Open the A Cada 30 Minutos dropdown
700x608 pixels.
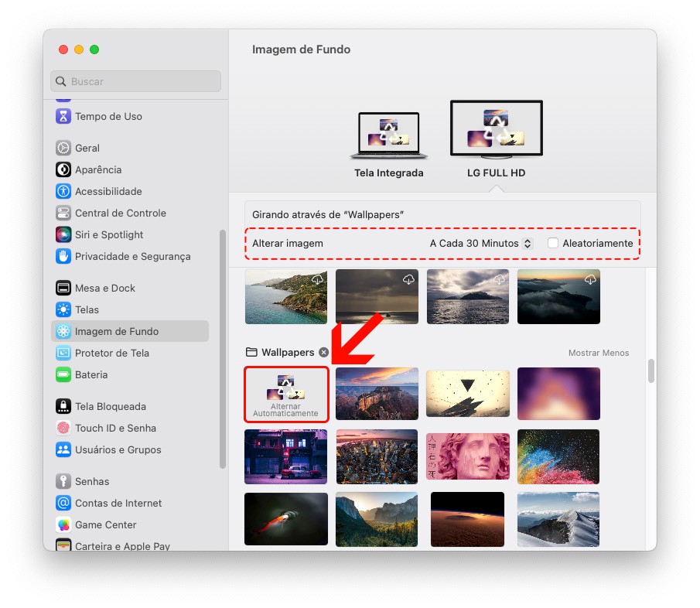pos(480,244)
